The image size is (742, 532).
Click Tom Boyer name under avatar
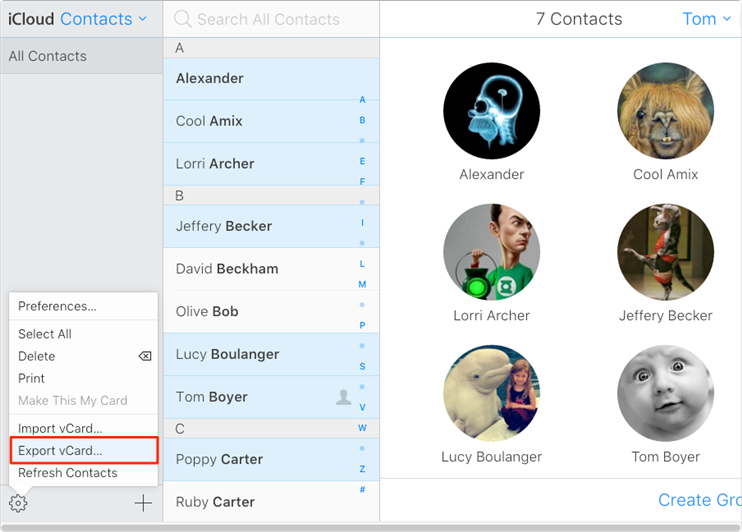[665, 457]
